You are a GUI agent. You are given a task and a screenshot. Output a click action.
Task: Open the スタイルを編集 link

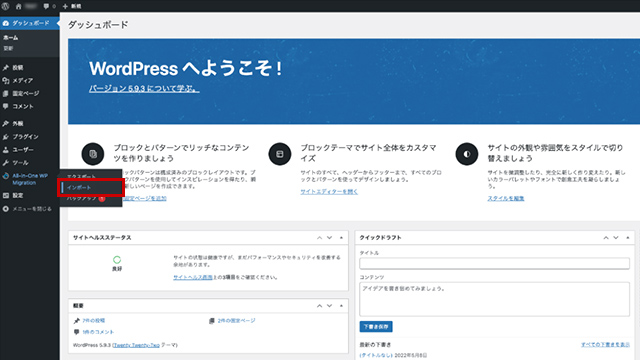[x=506, y=198]
